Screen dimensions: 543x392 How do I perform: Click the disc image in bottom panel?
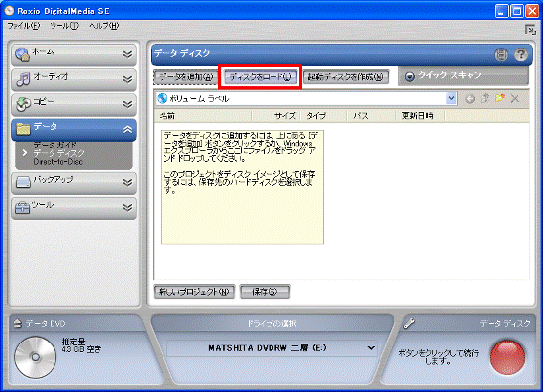coord(35,357)
